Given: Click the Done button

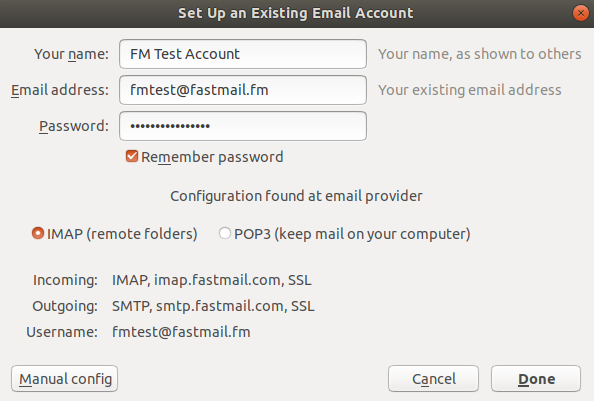Looking at the screenshot, I should tap(536, 379).
